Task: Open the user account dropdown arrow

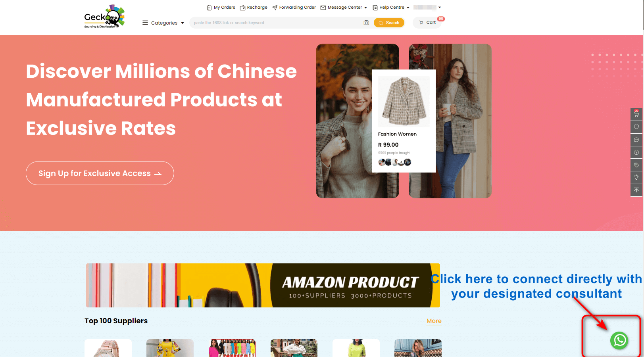Action: click(x=440, y=7)
